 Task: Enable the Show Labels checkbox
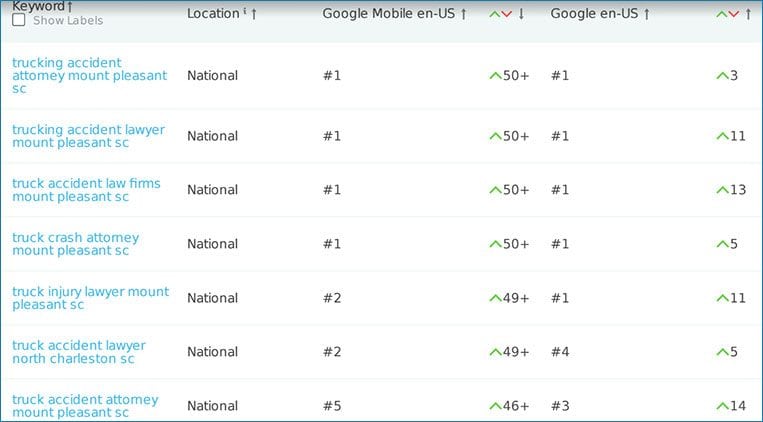18,20
